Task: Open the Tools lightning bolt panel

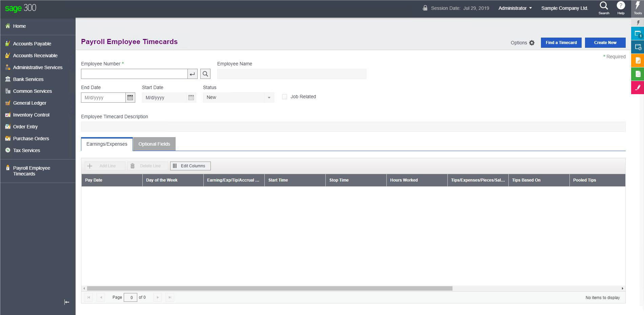Action: (638, 8)
